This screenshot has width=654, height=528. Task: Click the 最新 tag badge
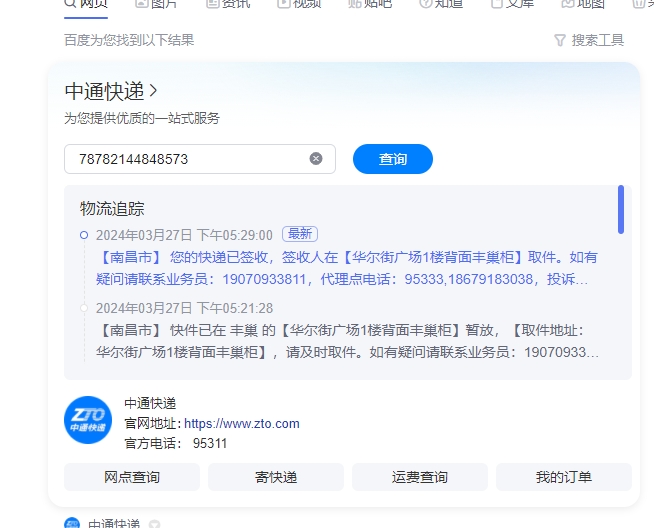[x=300, y=234]
